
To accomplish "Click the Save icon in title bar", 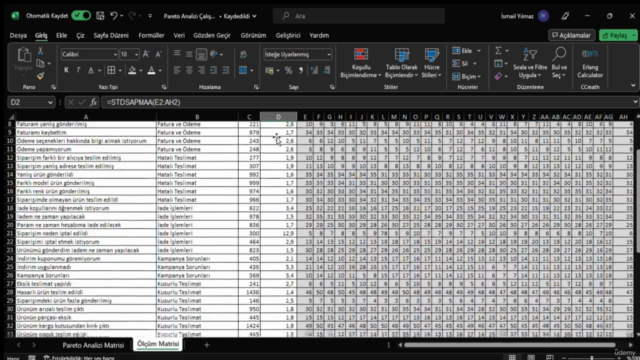I will pos(100,16).
